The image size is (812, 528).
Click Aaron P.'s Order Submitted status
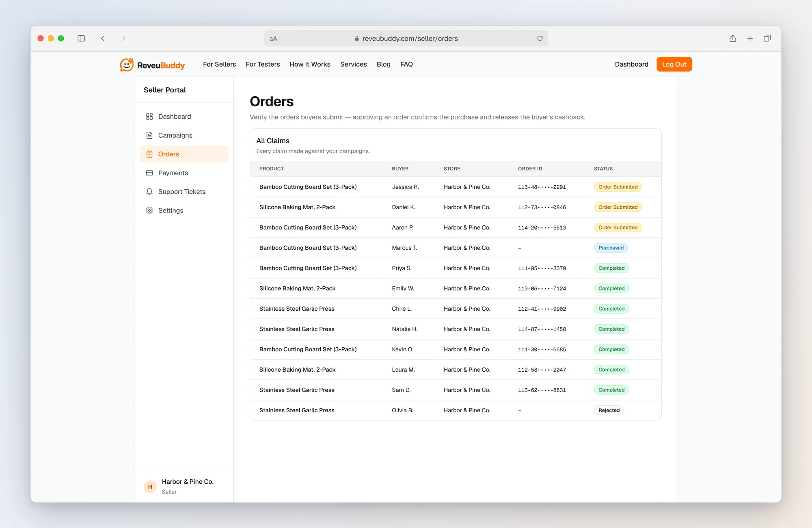tap(618, 227)
